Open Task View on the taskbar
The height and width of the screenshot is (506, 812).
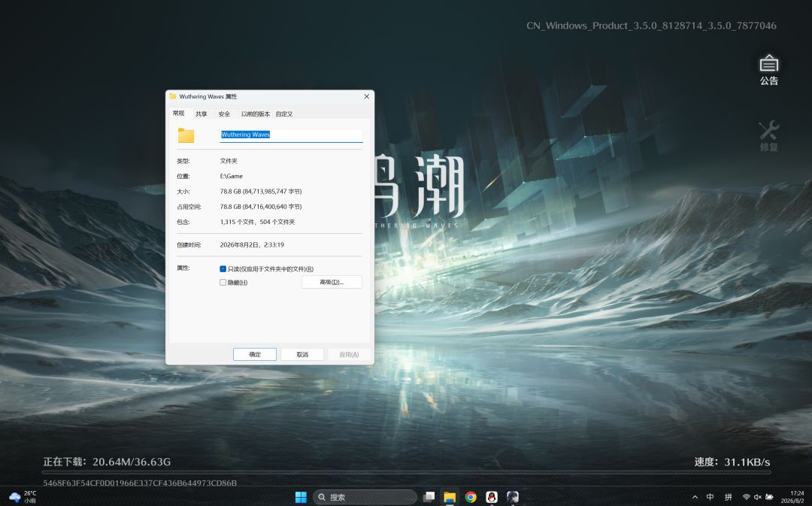tap(429, 497)
